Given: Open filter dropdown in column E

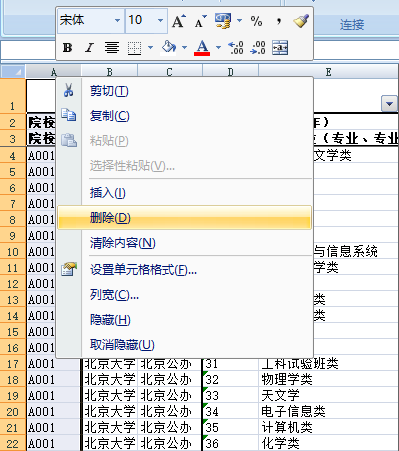Looking at the screenshot, I should click(389, 104).
